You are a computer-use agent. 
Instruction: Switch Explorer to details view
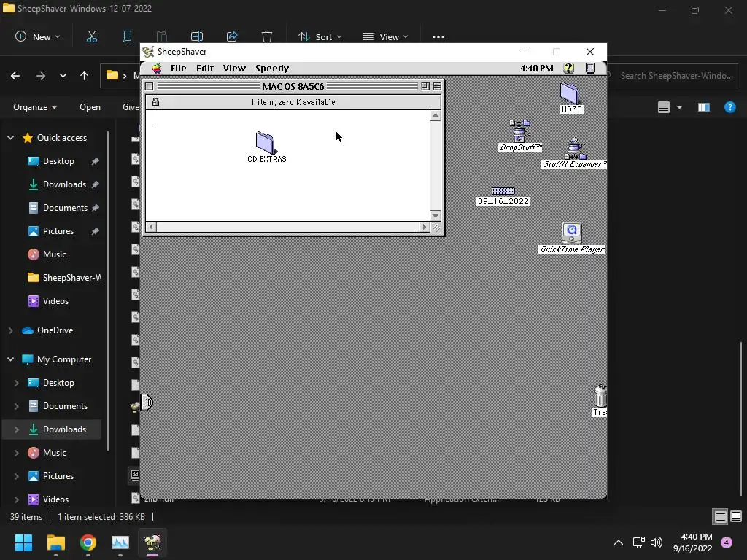coord(720,516)
